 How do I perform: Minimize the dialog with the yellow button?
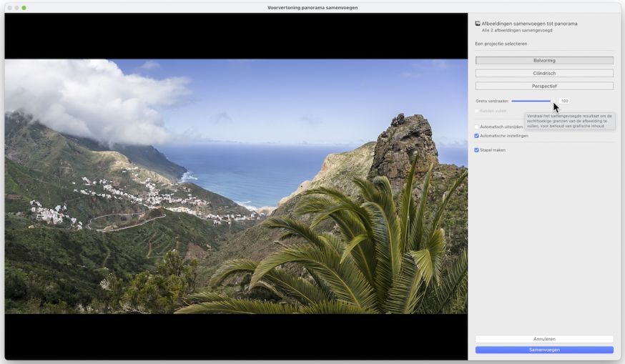[16, 8]
